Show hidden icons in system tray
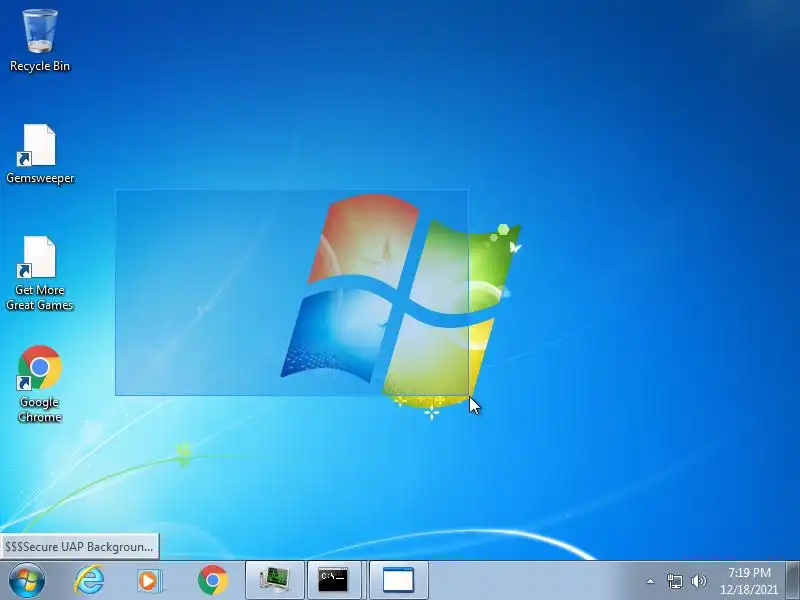The height and width of the screenshot is (600, 800). (651, 581)
